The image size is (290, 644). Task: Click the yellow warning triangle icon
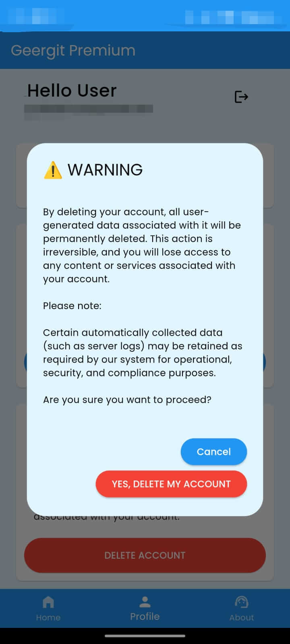point(52,170)
